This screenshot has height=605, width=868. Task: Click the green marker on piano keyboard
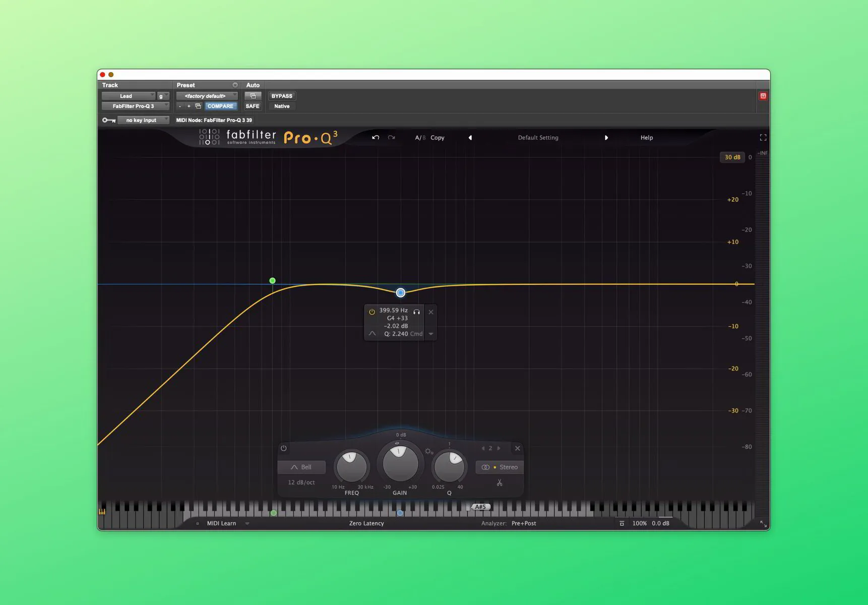tap(274, 513)
